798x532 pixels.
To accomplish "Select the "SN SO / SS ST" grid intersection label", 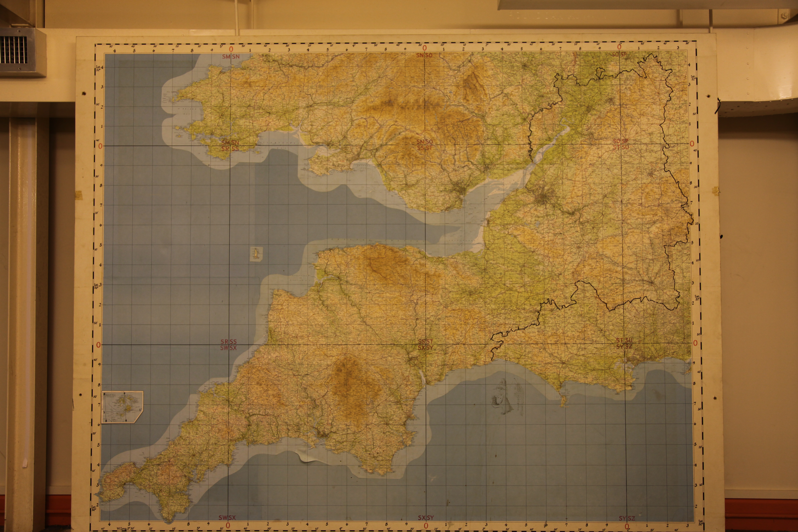I will 424,145.
